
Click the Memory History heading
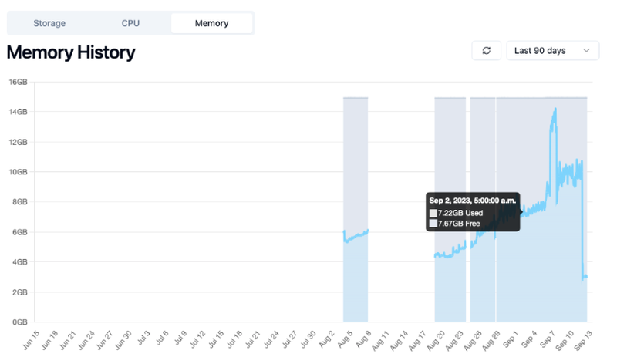tap(71, 52)
